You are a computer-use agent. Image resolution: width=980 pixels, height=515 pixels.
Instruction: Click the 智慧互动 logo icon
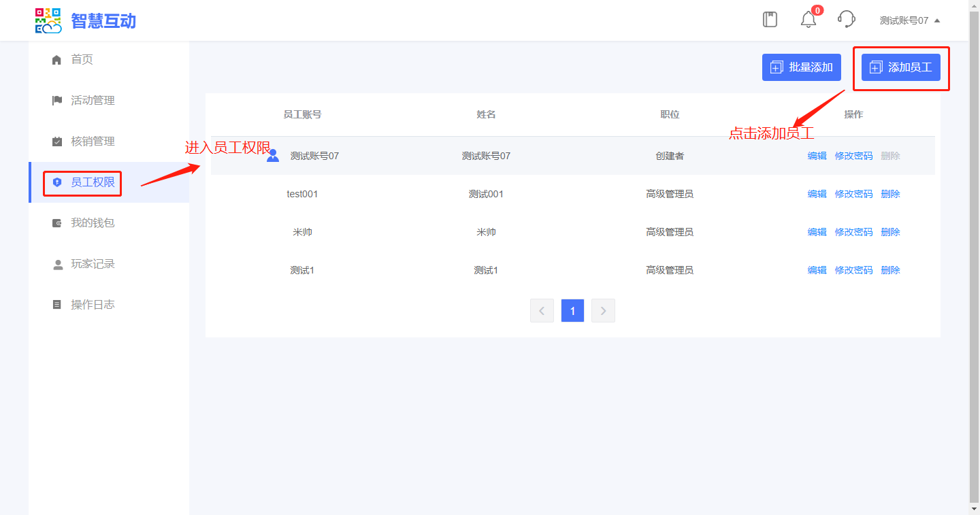tap(48, 20)
